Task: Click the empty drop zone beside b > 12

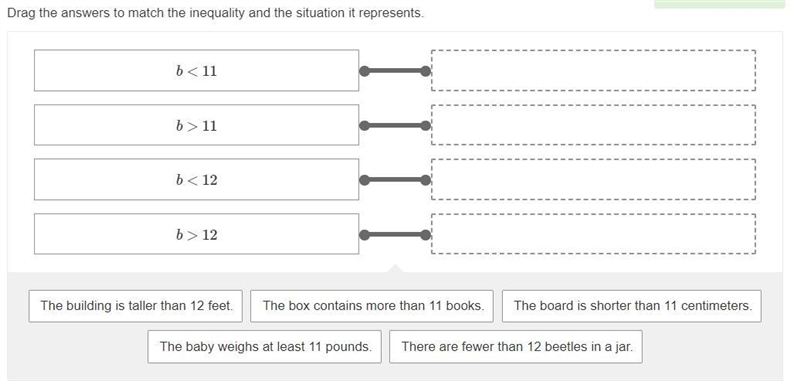Action: [593, 234]
